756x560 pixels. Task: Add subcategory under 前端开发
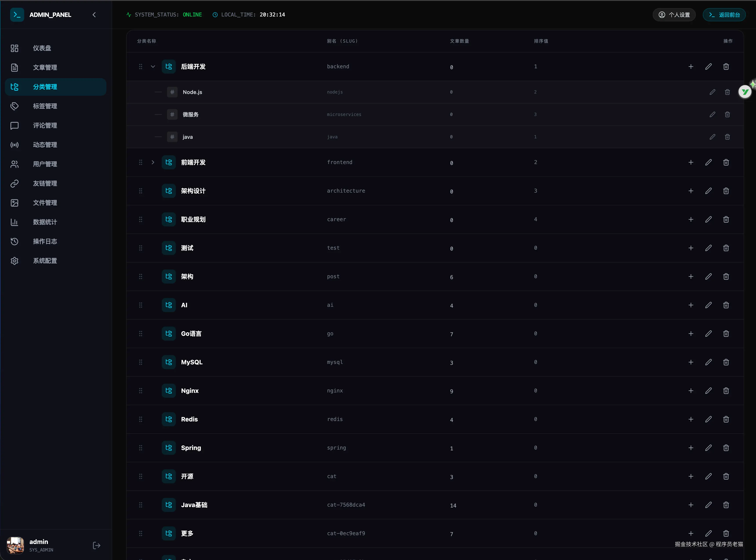click(691, 162)
